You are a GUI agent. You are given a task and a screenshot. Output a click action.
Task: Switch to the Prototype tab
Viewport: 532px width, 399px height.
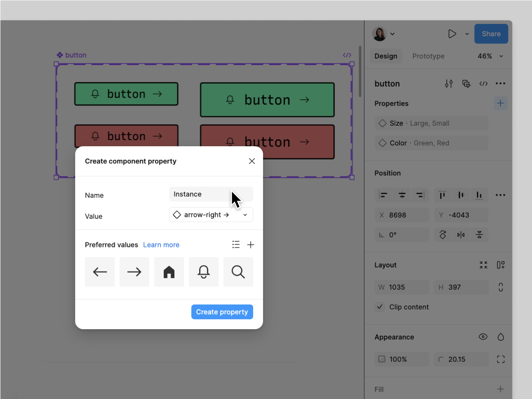[x=429, y=56]
